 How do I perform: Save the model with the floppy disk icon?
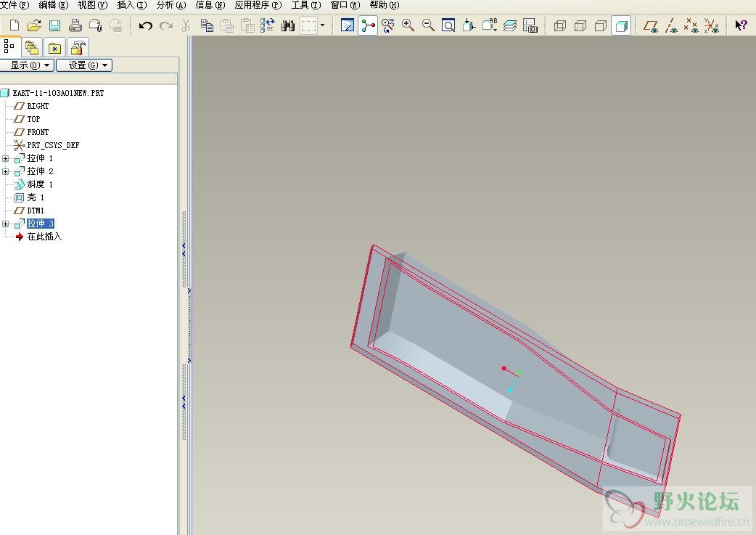point(54,25)
